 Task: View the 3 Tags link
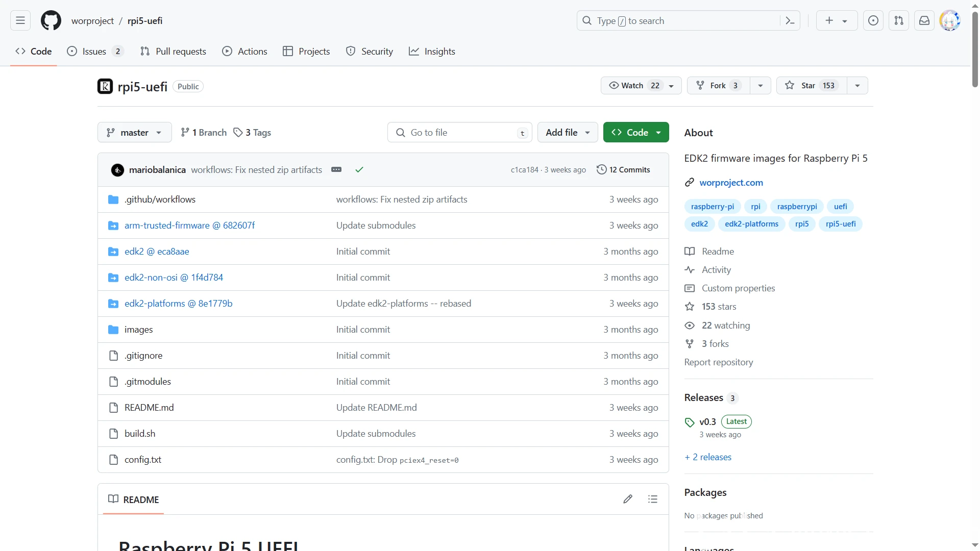pyautogui.click(x=252, y=133)
